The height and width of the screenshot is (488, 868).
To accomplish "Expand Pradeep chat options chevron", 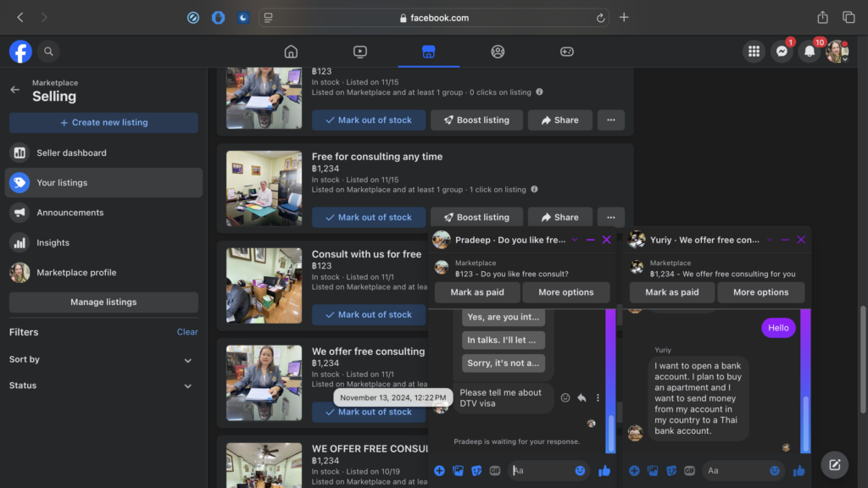I will [575, 240].
